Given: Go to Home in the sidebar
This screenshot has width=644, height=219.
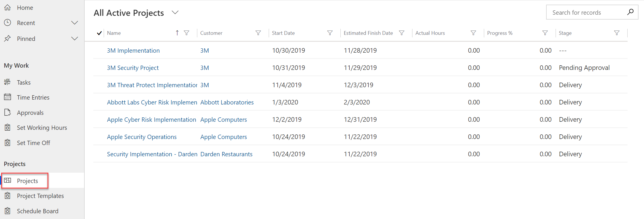Looking at the screenshot, I should [25, 8].
